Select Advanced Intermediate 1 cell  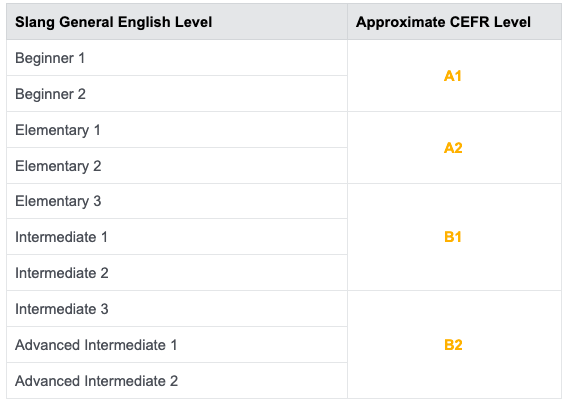tap(177, 345)
